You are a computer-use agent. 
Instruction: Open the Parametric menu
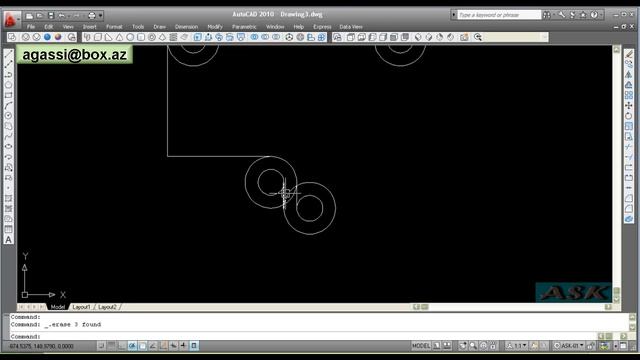click(244, 27)
